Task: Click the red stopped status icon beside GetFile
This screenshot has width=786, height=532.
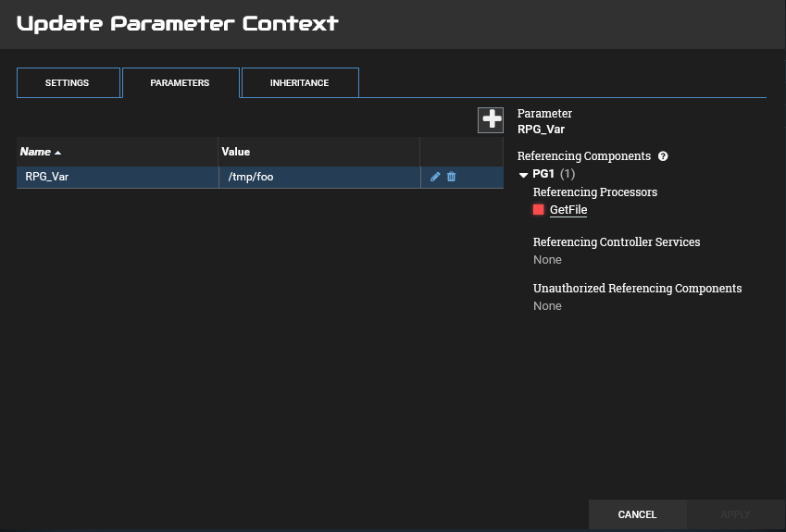Action: click(539, 210)
